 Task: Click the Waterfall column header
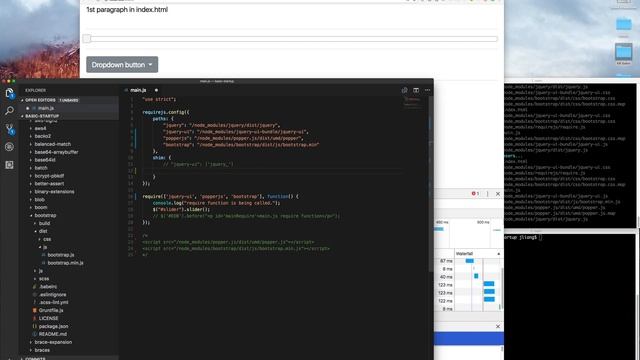pyautogui.click(x=478, y=254)
